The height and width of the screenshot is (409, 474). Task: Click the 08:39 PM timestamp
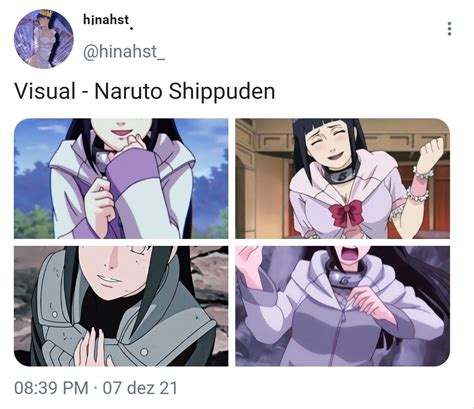(51, 388)
